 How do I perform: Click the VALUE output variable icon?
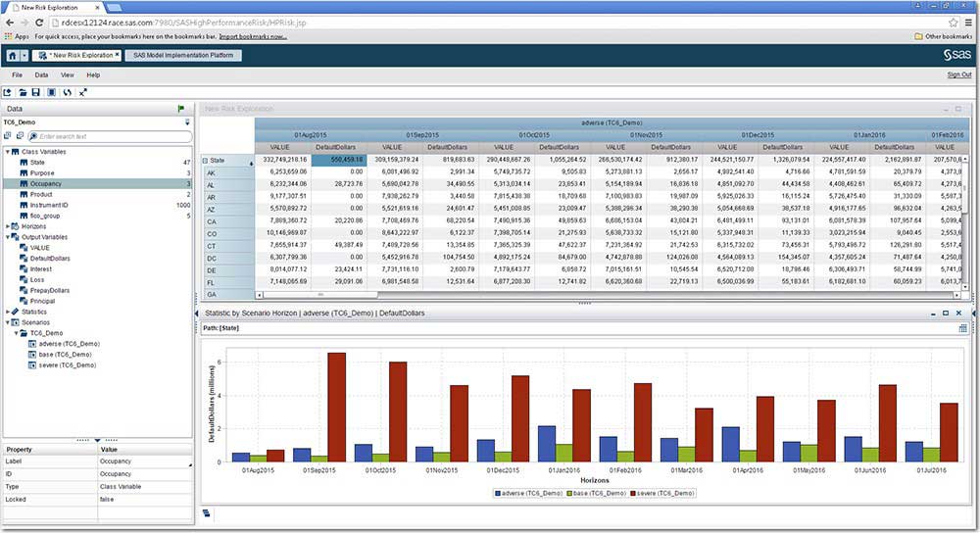pyautogui.click(x=24, y=248)
